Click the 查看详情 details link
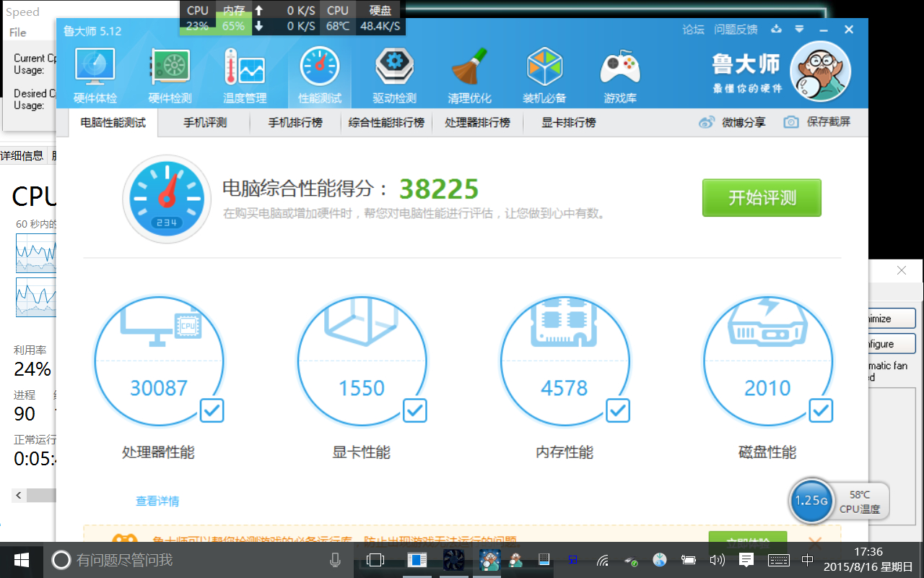The image size is (924, 578). tap(157, 501)
